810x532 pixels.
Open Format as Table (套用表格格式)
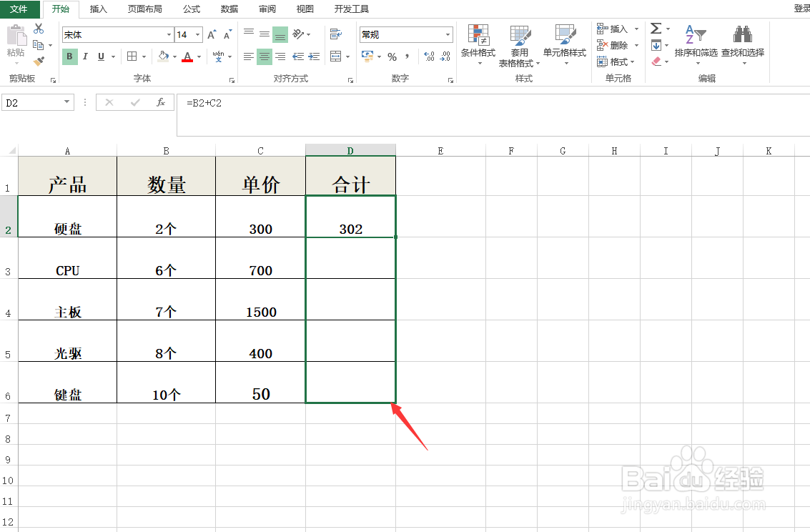(519, 46)
